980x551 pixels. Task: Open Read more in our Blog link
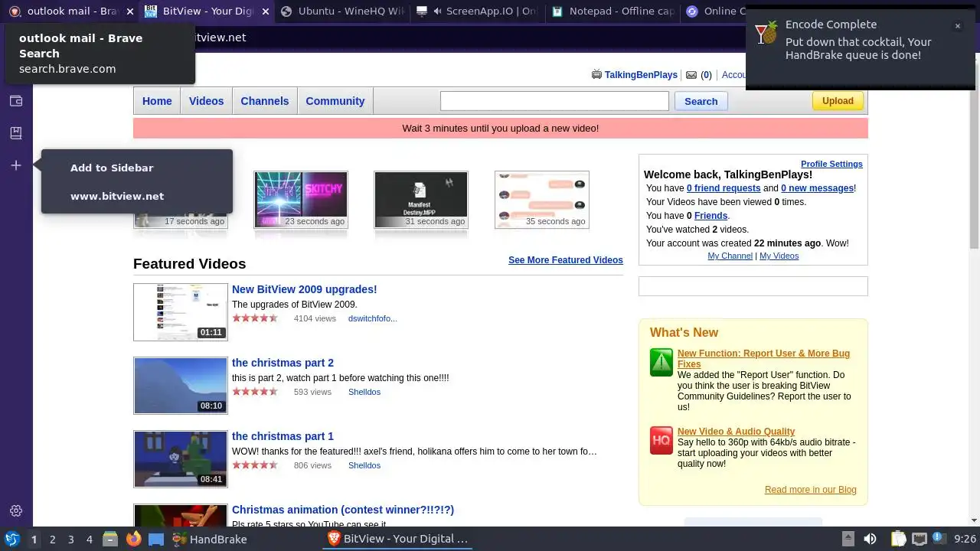pos(810,490)
